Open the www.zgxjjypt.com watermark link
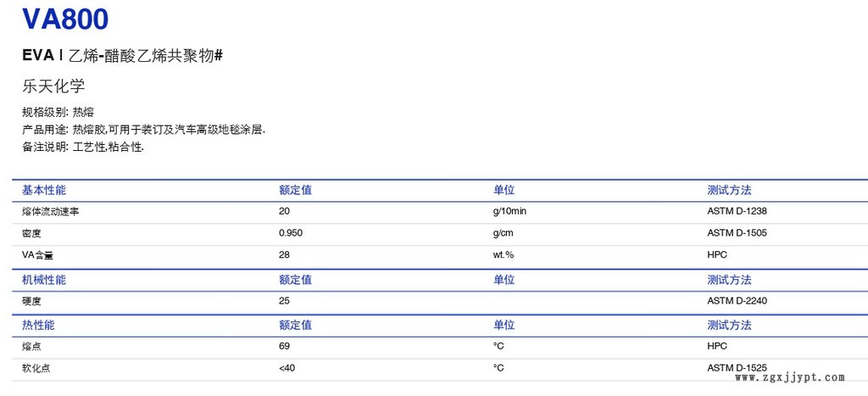Viewport: 868px width, 396px height. (790, 378)
